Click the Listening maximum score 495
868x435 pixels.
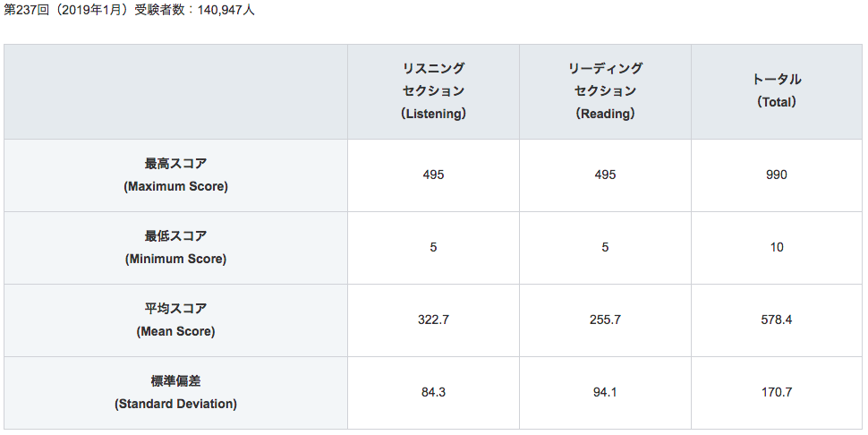pyautogui.click(x=433, y=175)
